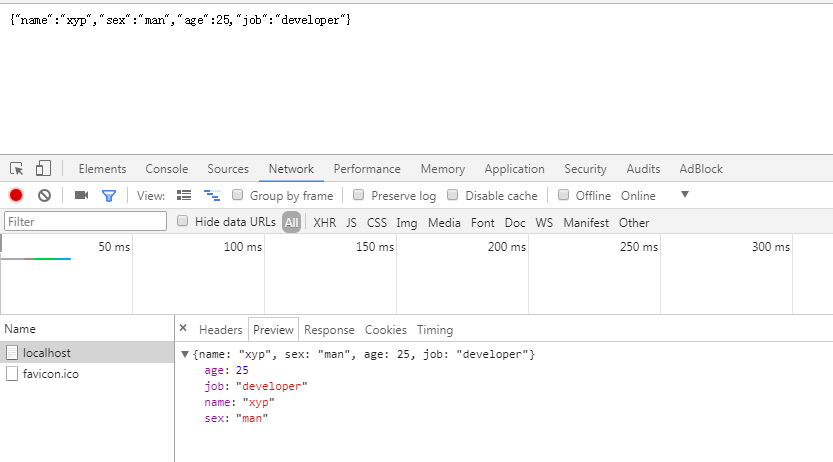Click the job: "developer" property
Screen dimensions: 833x462
(x=256, y=386)
